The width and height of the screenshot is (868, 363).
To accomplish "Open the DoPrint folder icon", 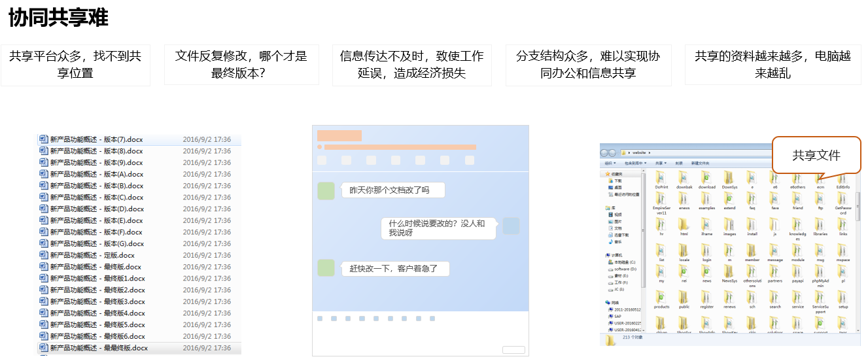I will click(661, 178).
